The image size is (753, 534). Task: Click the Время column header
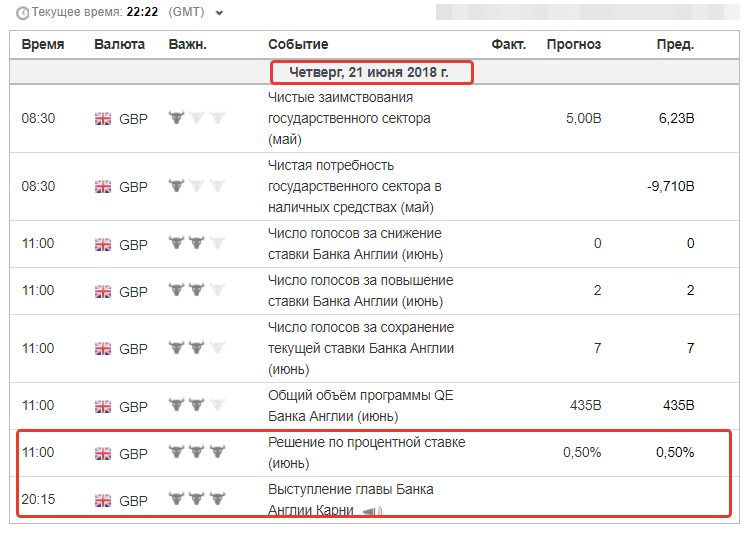pyautogui.click(x=43, y=44)
